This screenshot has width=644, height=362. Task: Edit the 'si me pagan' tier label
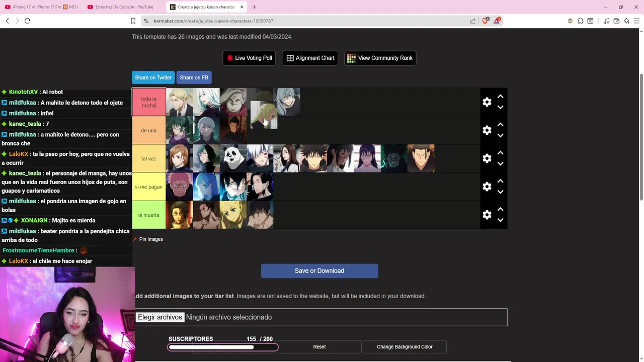click(149, 187)
